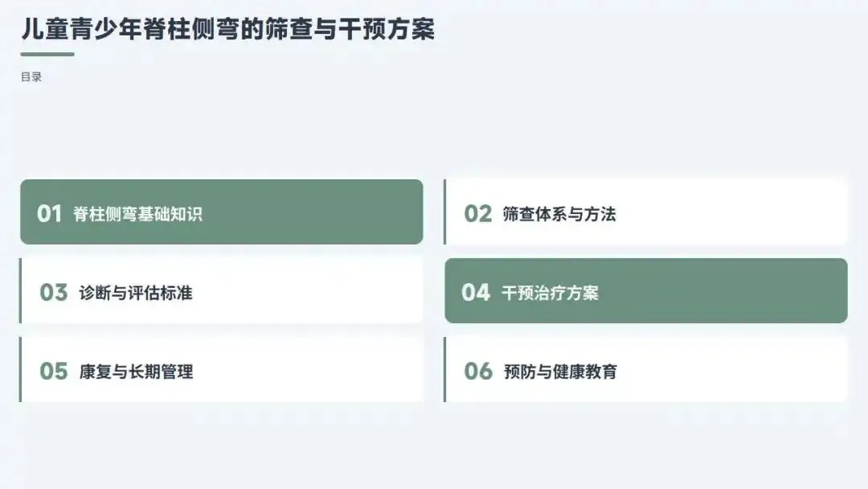Image resolution: width=868 pixels, height=489 pixels.
Task: Click the number 02 label
Action: (x=477, y=214)
